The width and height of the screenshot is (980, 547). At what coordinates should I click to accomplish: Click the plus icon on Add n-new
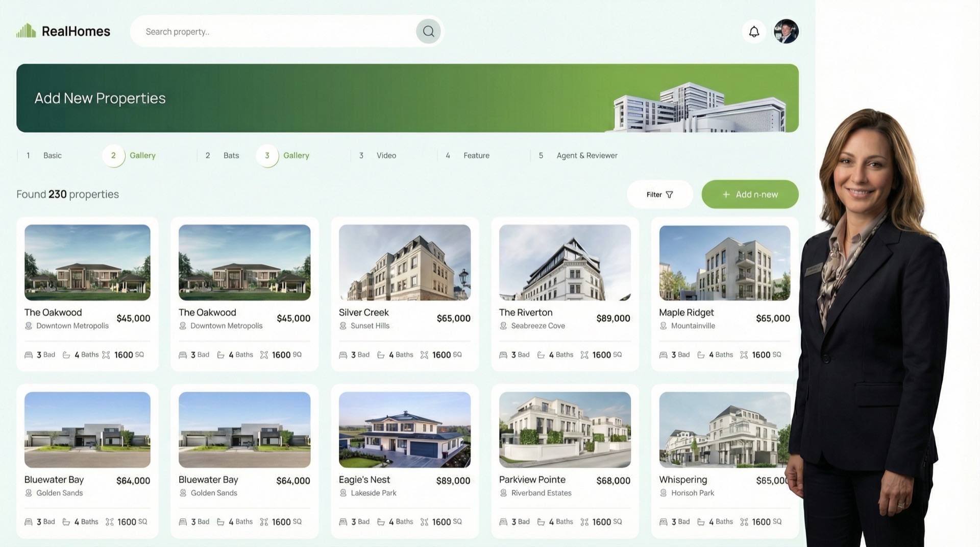(x=726, y=195)
